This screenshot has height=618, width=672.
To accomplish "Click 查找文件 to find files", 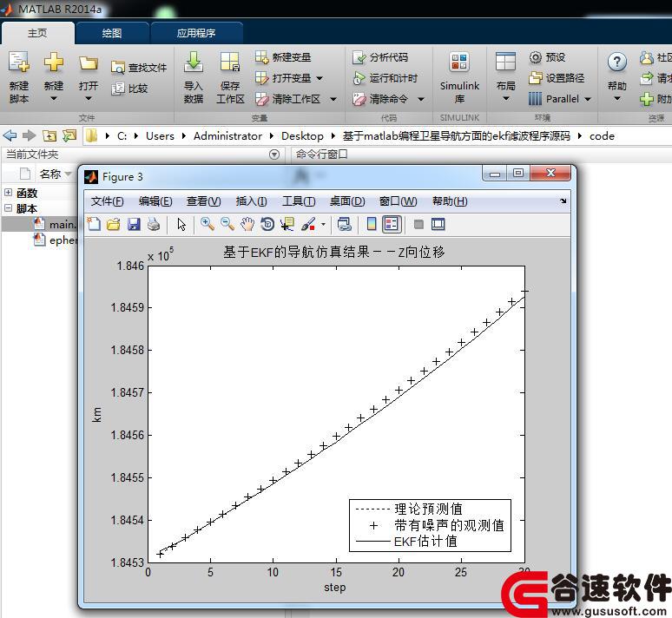I will click(139, 68).
